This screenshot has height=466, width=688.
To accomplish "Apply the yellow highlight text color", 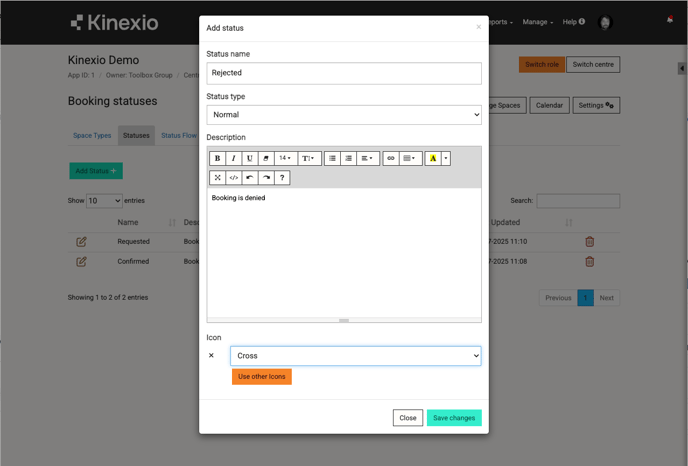I will (433, 158).
